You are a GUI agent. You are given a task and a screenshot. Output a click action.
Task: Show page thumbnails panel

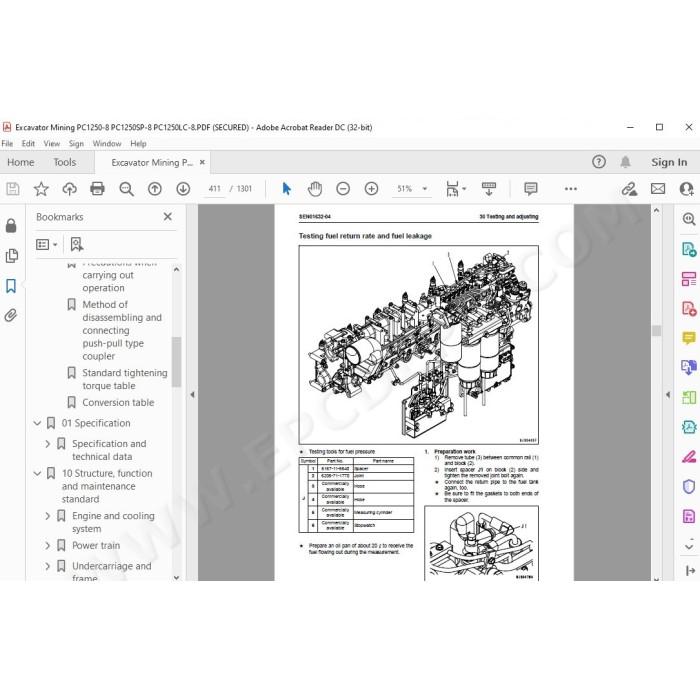11,256
